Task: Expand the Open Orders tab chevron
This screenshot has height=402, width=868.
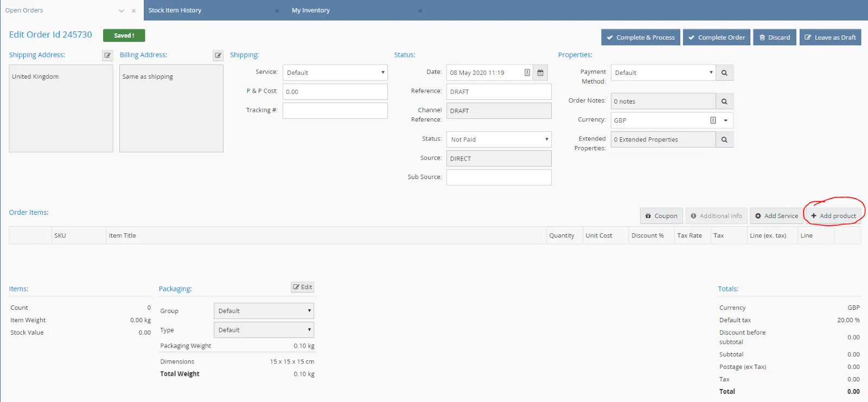Action: 122,11
